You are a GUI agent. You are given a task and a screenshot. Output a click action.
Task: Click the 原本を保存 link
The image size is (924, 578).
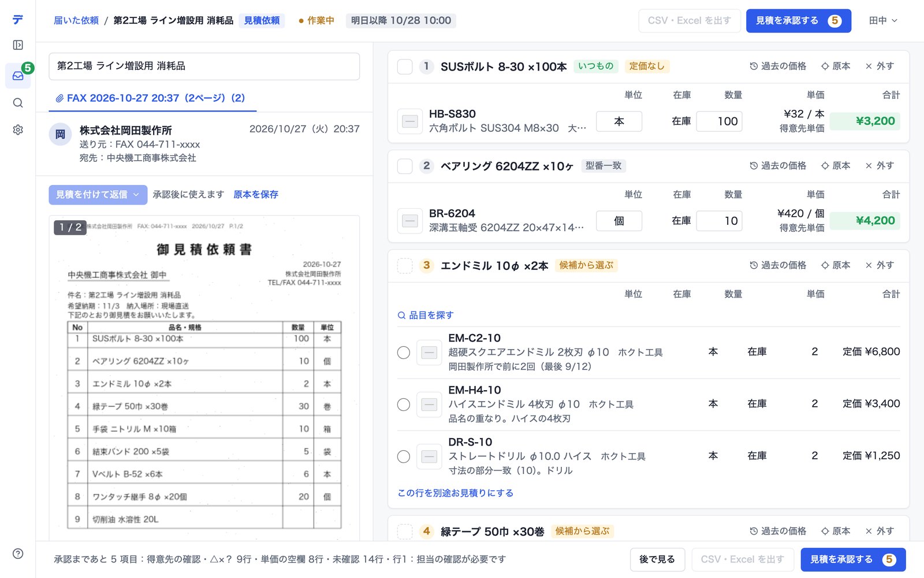(x=256, y=195)
